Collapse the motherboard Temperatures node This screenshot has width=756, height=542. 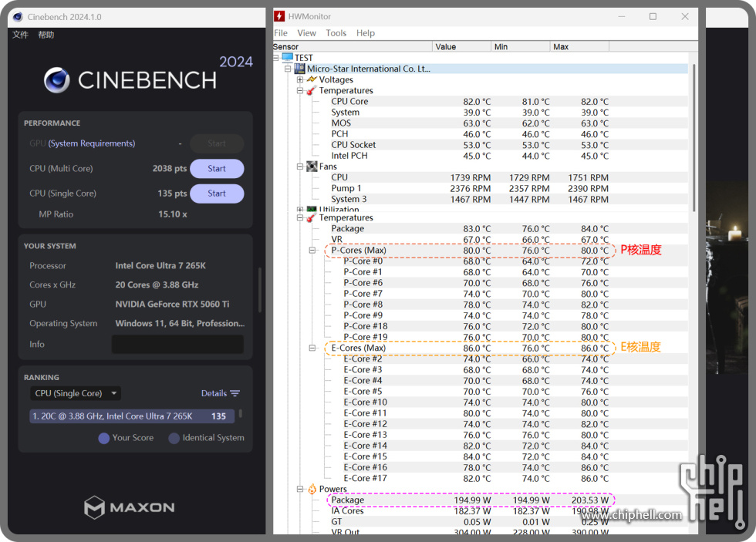[300, 90]
